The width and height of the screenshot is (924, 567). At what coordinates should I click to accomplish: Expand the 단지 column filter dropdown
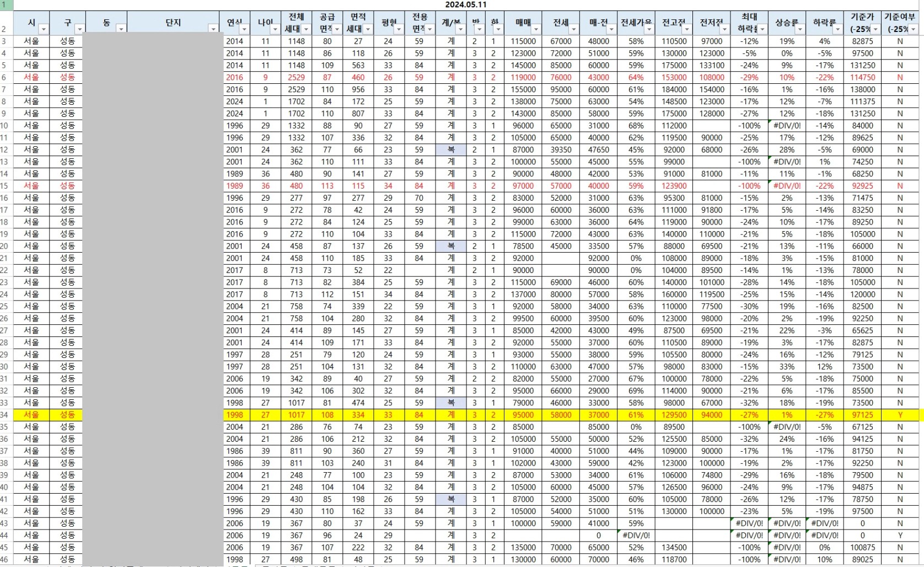click(213, 29)
